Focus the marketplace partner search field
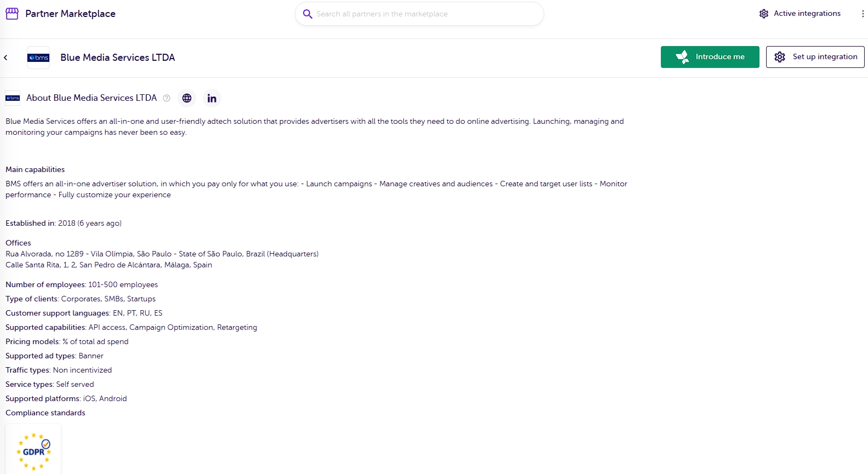 click(x=425, y=14)
